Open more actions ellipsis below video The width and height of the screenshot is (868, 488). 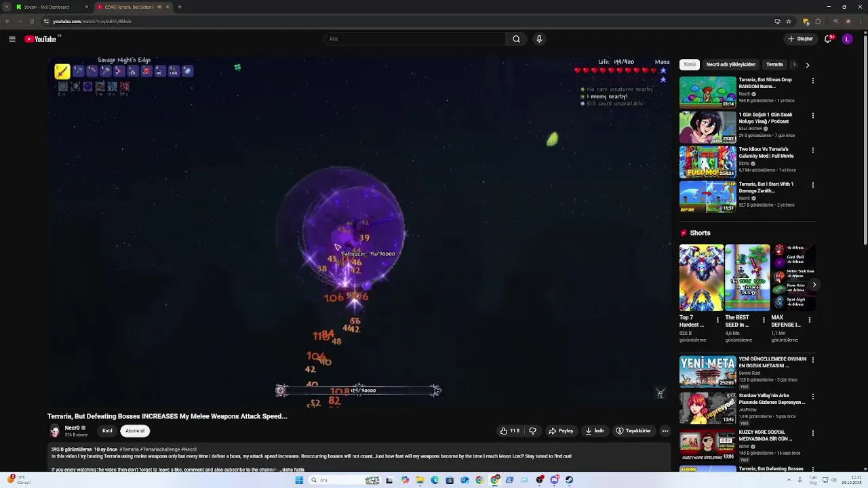665,430
